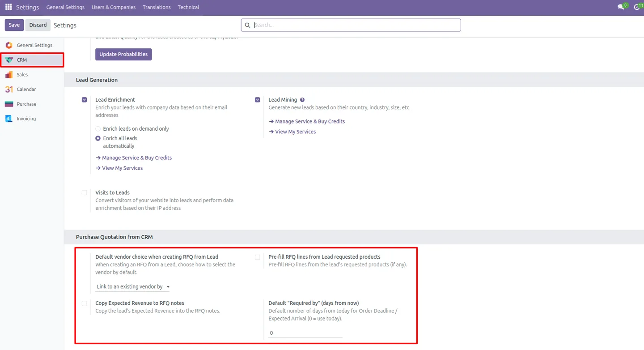Click the Default vendor choice setting label

tap(157, 257)
